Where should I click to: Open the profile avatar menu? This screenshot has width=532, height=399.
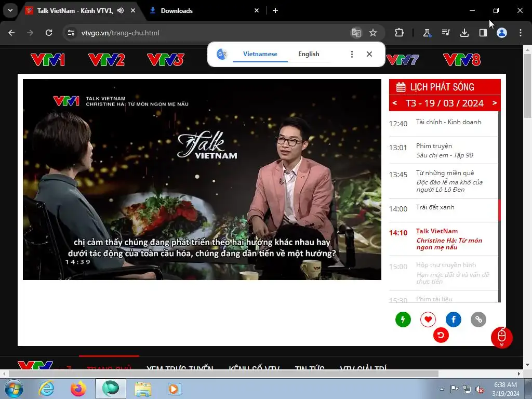(x=502, y=33)
